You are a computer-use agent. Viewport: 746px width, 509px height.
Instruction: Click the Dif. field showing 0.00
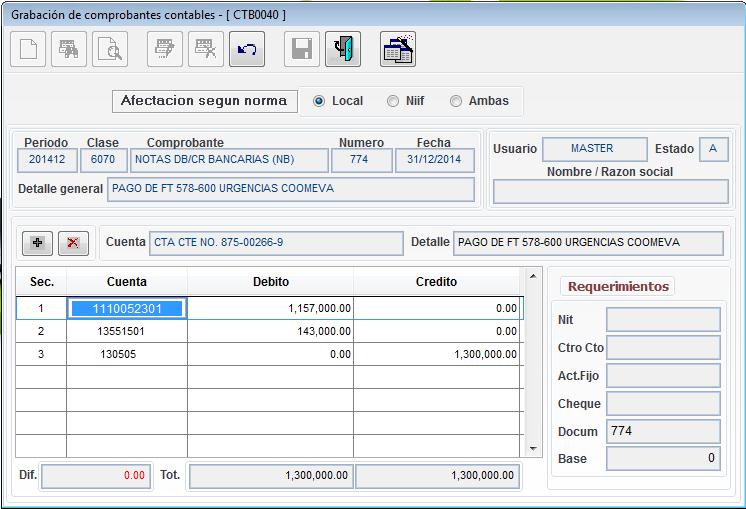coord(97,476)
